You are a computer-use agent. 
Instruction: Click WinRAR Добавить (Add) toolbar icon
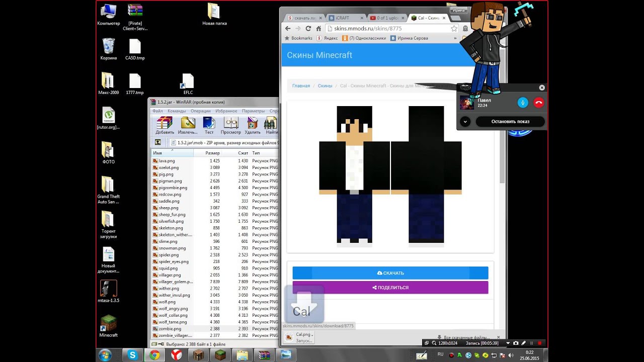tap(165, 125)
